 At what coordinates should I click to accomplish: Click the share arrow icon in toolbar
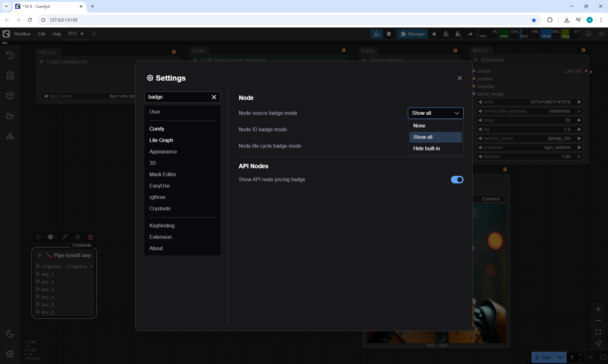[x=470, y=34]
